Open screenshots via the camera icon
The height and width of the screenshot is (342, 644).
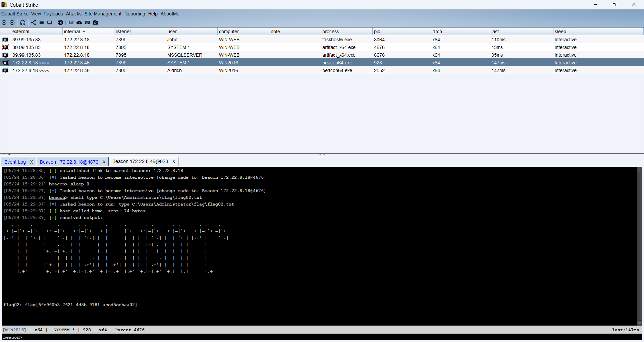[95, 22]
